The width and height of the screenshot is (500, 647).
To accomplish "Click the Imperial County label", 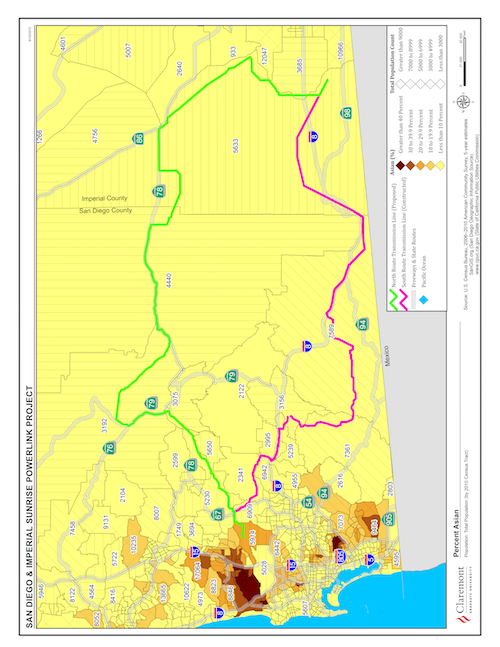I will click(104, 198).
